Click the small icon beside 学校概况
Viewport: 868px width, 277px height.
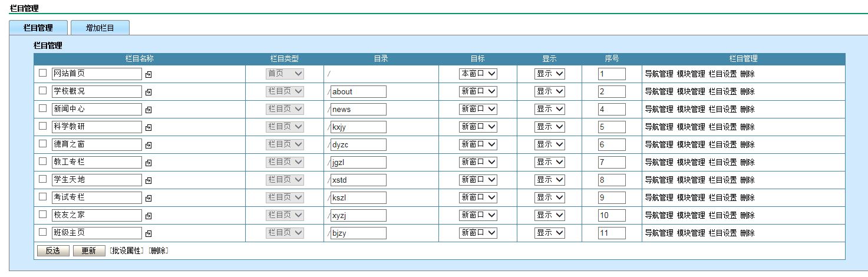[x=148, y=92]
